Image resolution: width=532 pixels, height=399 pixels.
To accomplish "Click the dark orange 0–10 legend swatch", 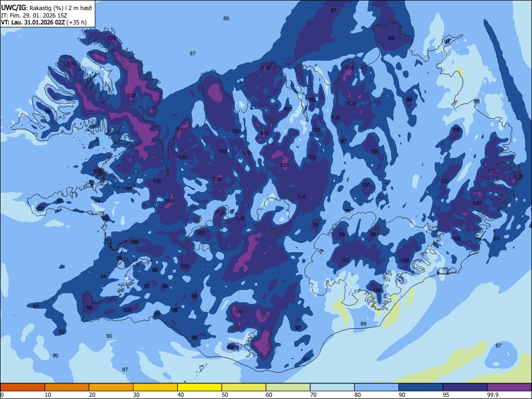I will coord(22,387).
